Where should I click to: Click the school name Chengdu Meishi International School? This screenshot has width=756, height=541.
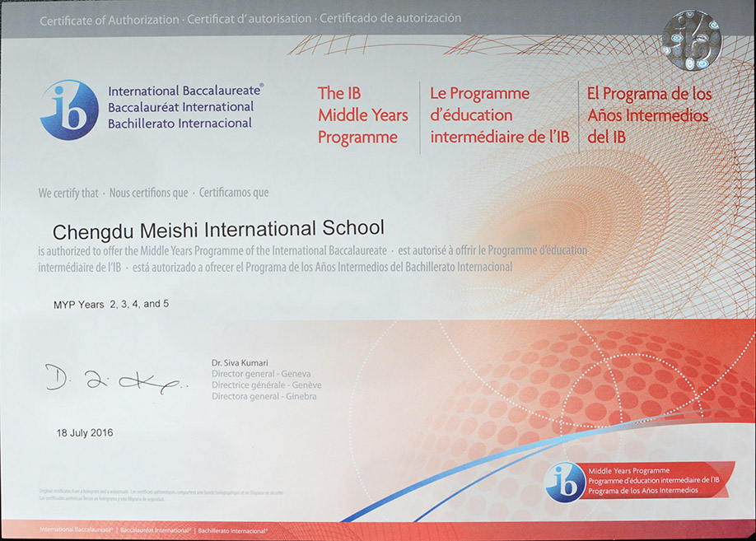click(218, 226)
